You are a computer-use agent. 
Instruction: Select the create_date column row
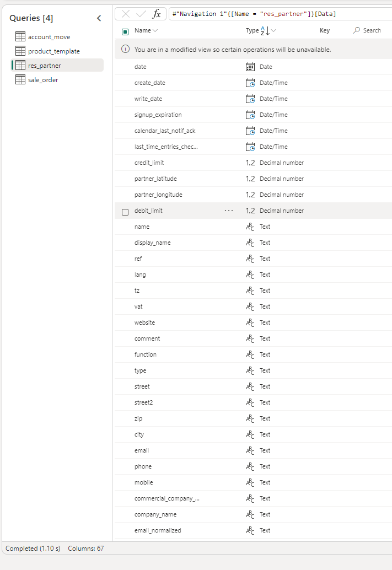253,83
